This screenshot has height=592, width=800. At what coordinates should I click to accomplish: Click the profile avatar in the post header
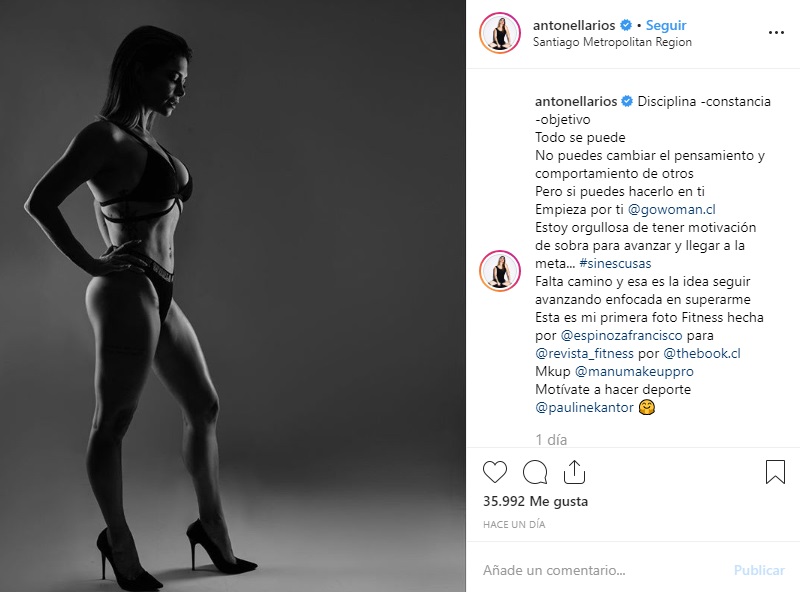500,33
